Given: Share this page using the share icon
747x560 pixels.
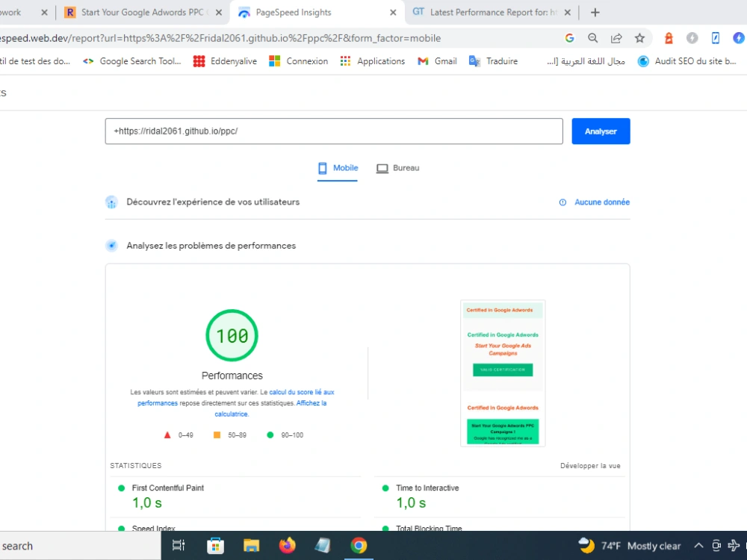Looking at the screenshot, I should point(616,38).
